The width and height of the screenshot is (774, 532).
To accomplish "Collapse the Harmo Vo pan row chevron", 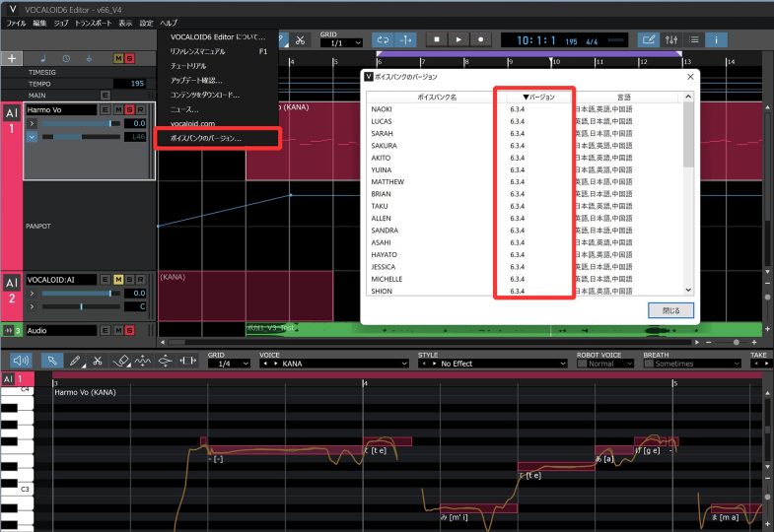I will pos(33,137).
